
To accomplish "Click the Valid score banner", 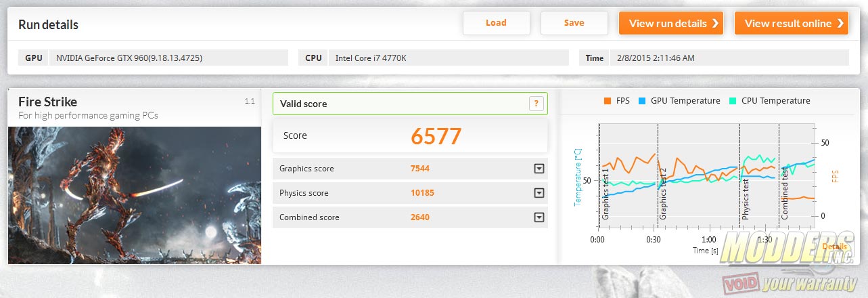I will pyautogui.click(x=410, y=104).
